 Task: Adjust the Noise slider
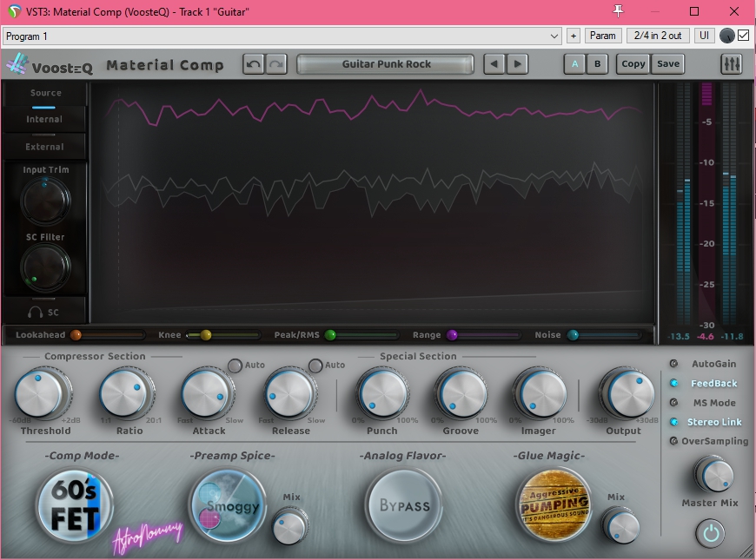(604, 335)
